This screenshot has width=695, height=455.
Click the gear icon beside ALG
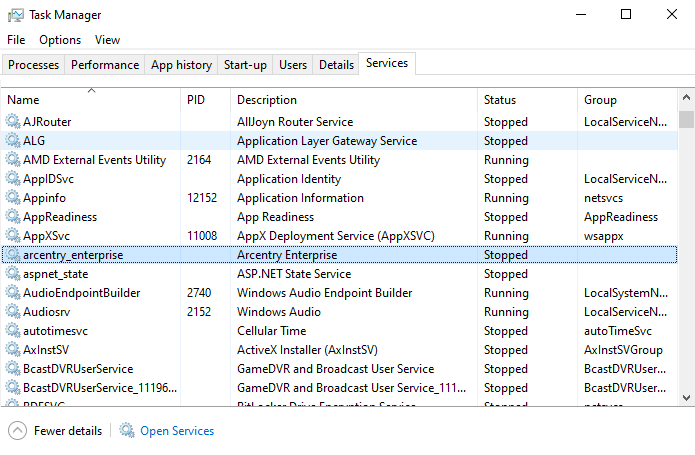click(x=13, y=140)
